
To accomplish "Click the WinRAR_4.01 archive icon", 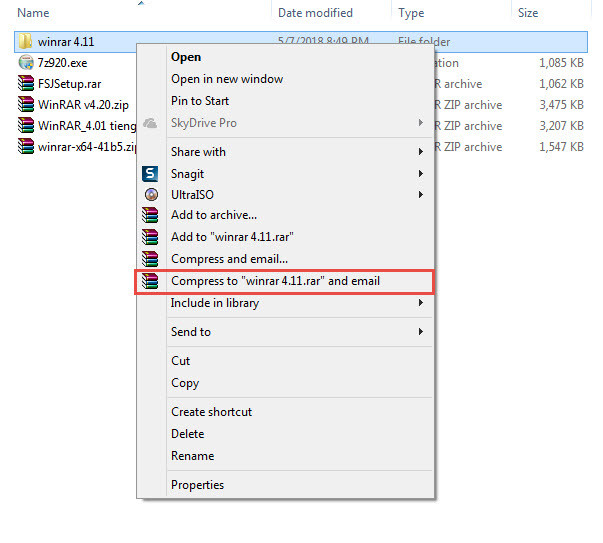I will point(26,125).
